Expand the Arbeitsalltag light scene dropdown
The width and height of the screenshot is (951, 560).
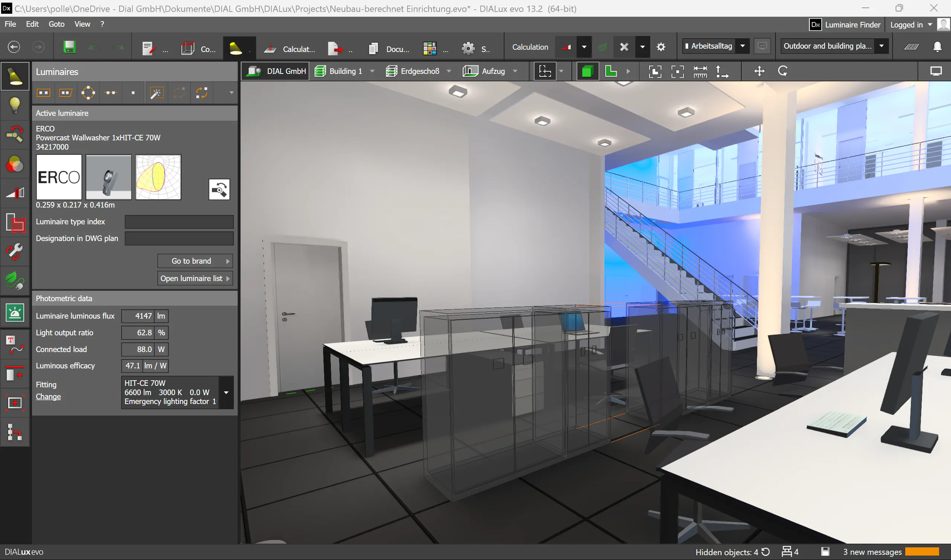tap(742, 46)
